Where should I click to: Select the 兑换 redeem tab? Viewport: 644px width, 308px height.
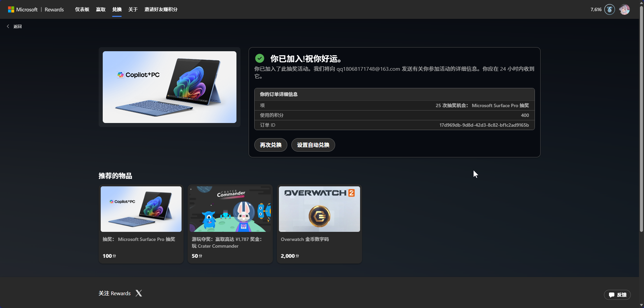point(117,9)
